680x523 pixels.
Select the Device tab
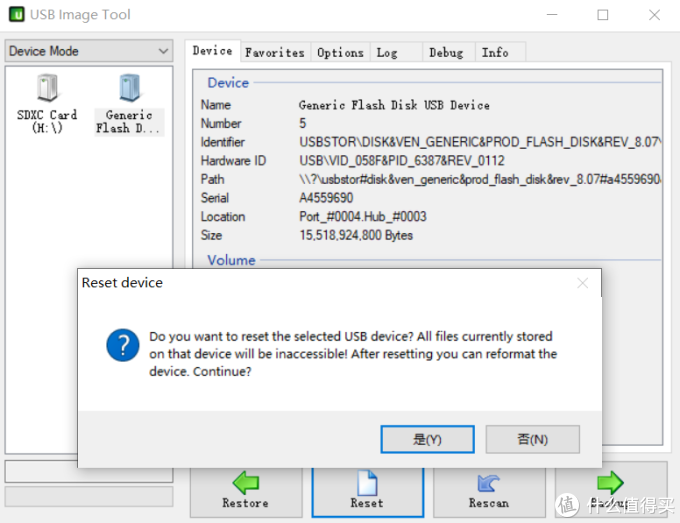tap(212, 51)
